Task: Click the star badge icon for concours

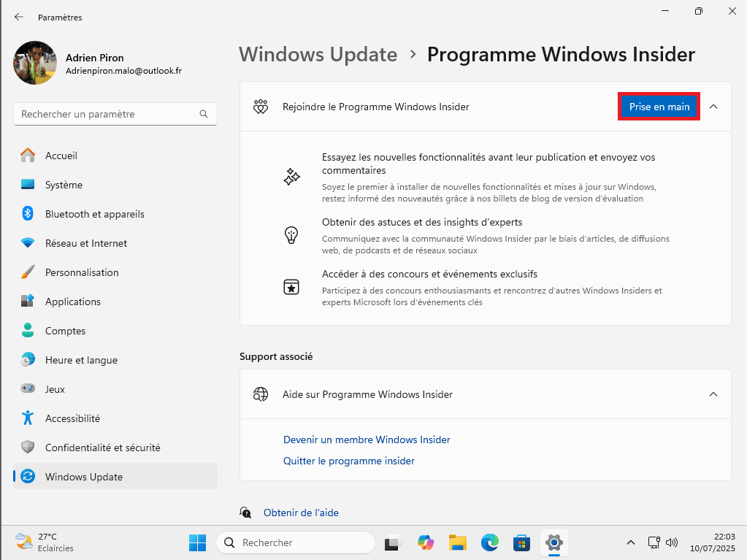Action: pos(291,287)
